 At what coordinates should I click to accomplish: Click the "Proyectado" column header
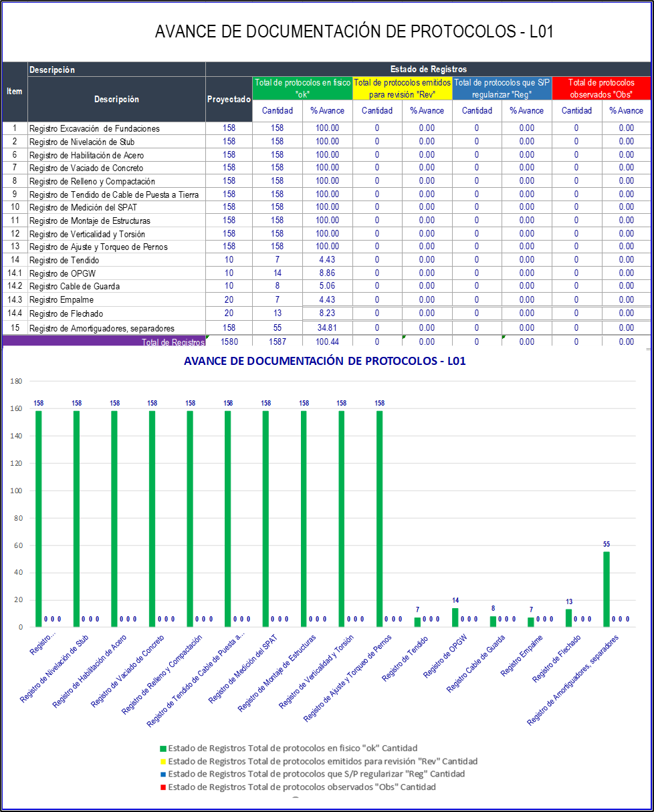(x=229, y=99)
